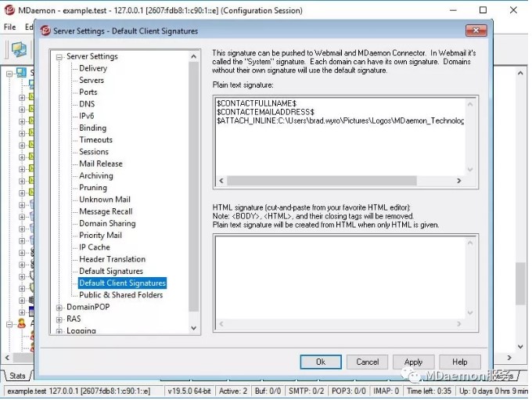Click MDaemon main window scrollbar up arrow

click(x=520, y=73)
